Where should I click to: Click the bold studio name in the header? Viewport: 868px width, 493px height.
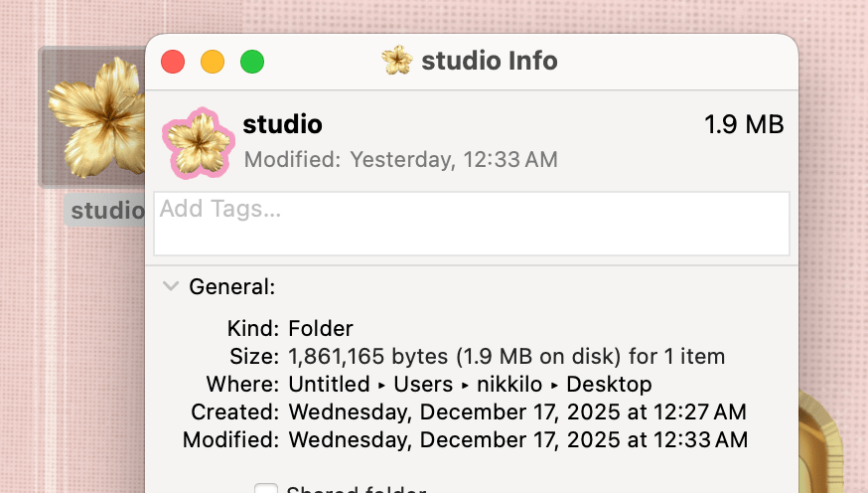[282, 124]
